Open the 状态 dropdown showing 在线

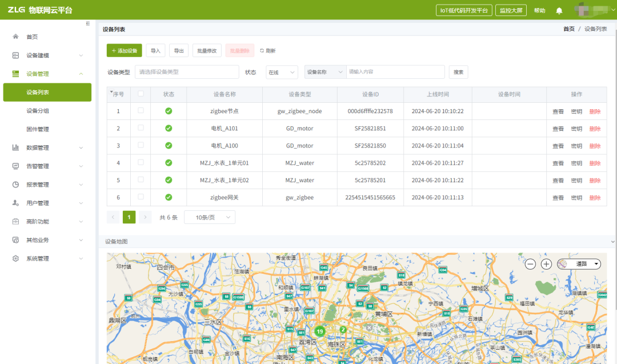coord(282,73)
